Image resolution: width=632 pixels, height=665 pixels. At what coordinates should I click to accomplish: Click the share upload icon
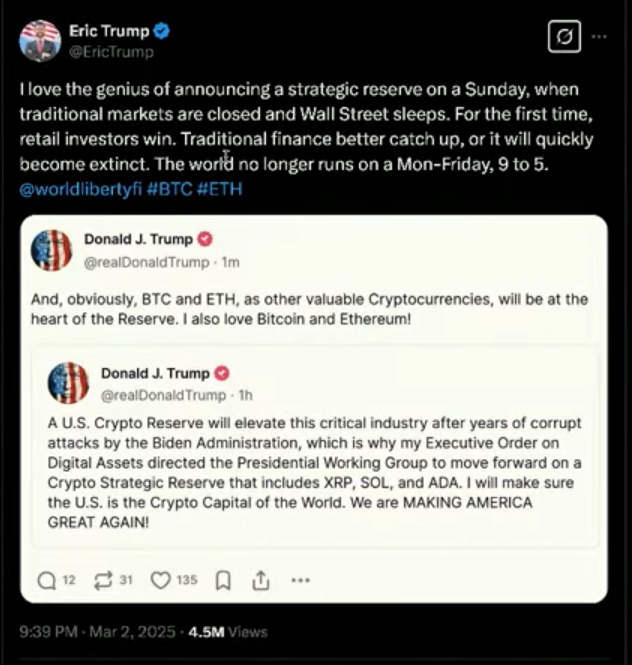coord(260,580)
